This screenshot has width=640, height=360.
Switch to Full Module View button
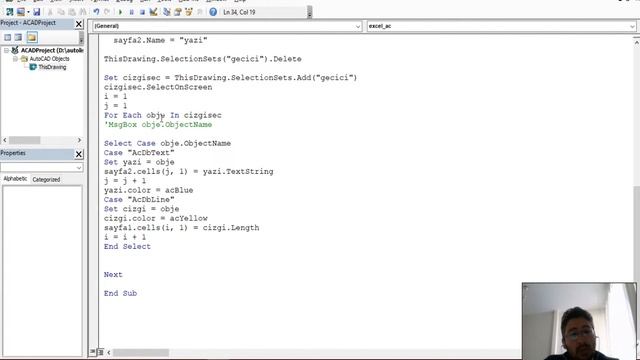100,352
